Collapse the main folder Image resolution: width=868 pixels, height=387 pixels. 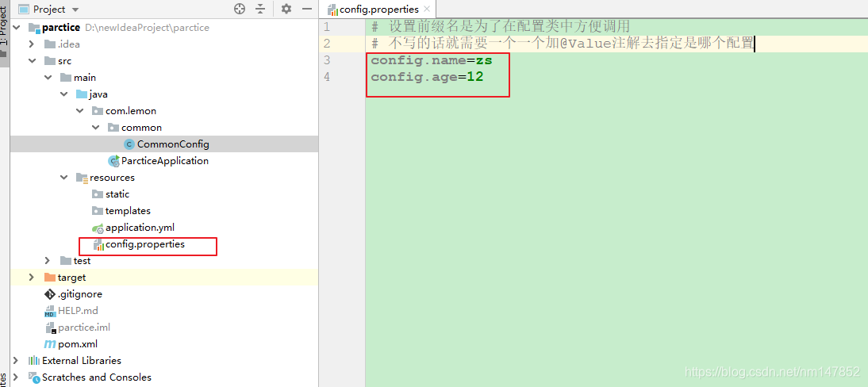pyautogui.click(x=48, y=78)
